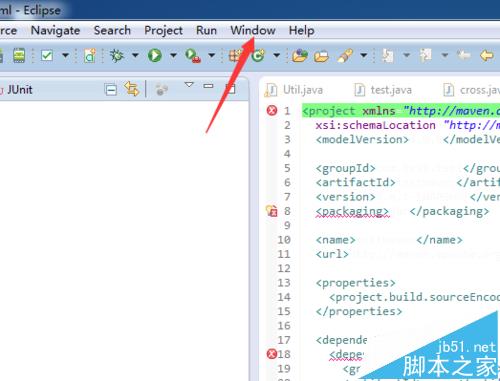Click the Search flashlight icon
500x381 pixels.
pos(345,56)
